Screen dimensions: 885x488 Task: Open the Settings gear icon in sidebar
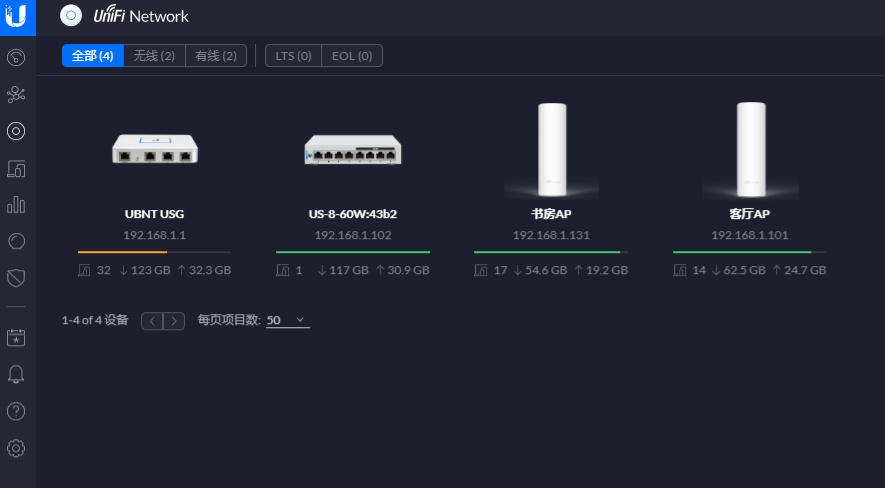click(x=16, y=447)
